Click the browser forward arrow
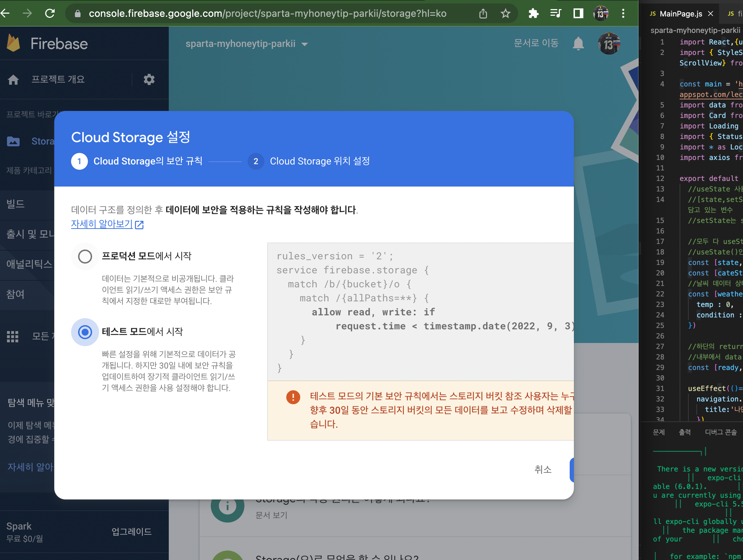Image resolution: width=743 pixels, height=560 pixels. [x=27, y=13]
